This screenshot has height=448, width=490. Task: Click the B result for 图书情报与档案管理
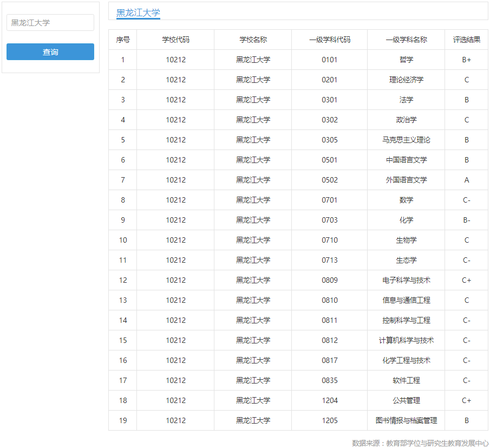467,420
